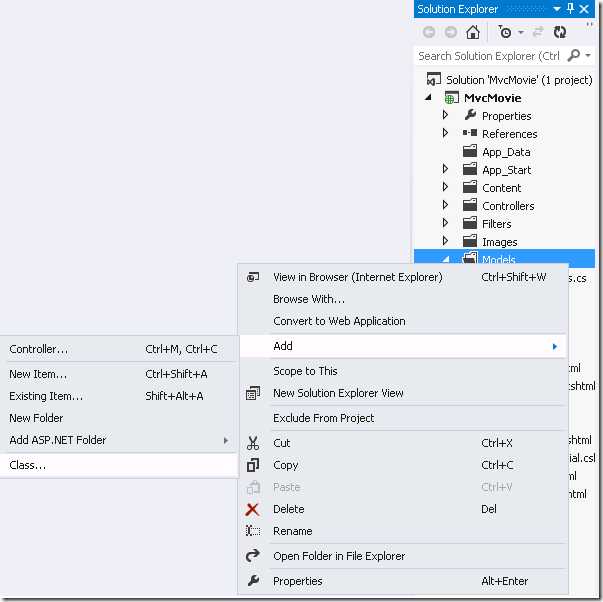603x602 pixels.
Task: Open the Pending Changes Filter dropdown arrow
Action: point(521,32)
